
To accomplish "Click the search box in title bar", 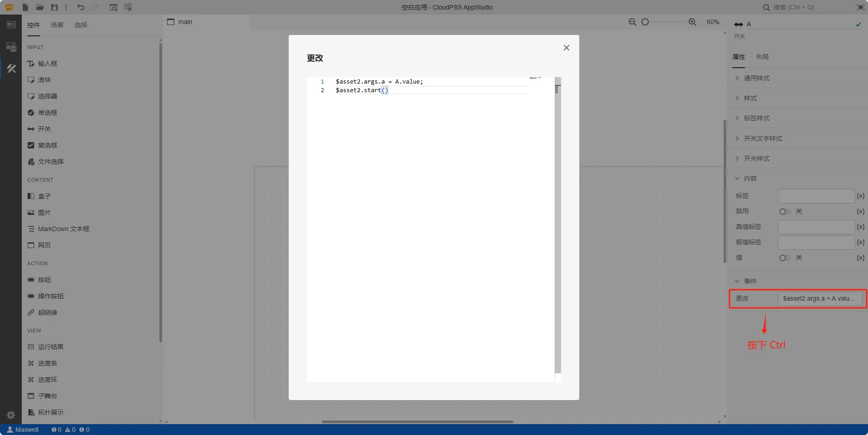I will [x=806, y=7].
